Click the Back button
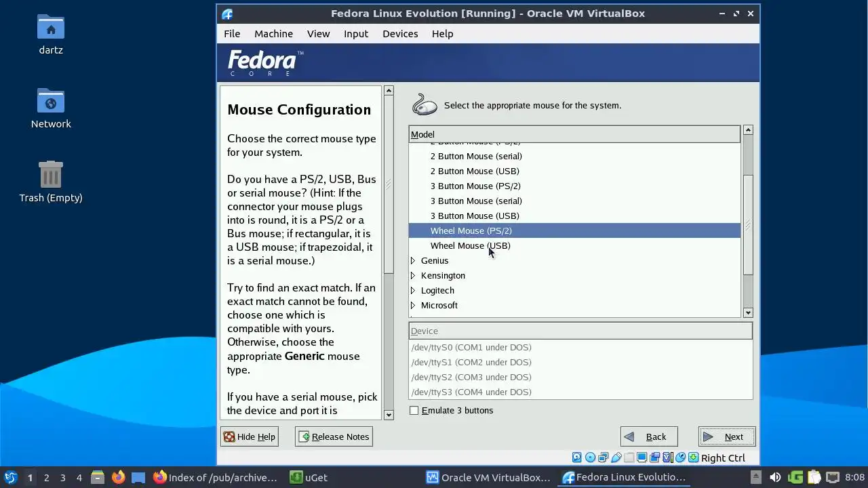 tap(649, 436)
